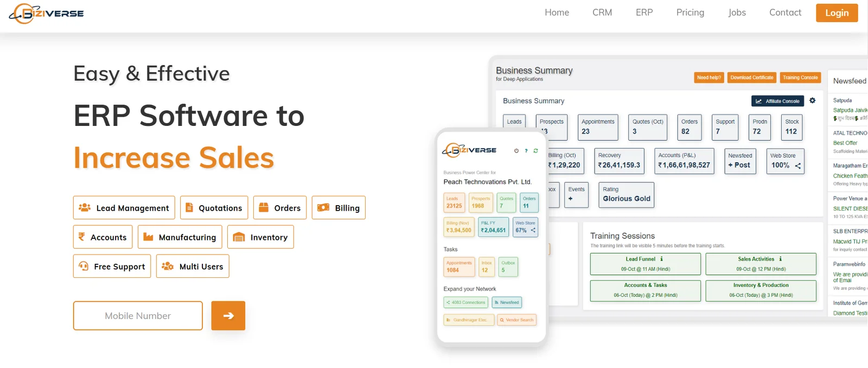Screen dimensions: 868x368
Task: Navigate to Pricing
Action: [x=690, y=12]
